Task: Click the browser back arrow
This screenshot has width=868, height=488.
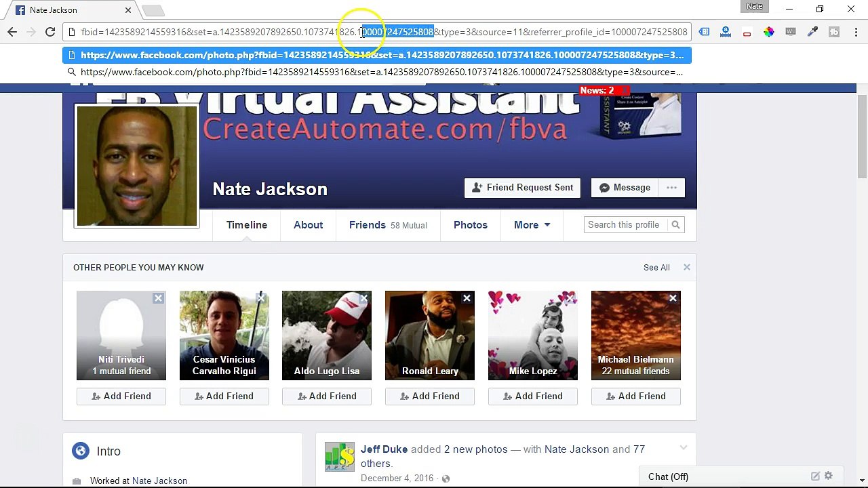Action: coord(12,32)
